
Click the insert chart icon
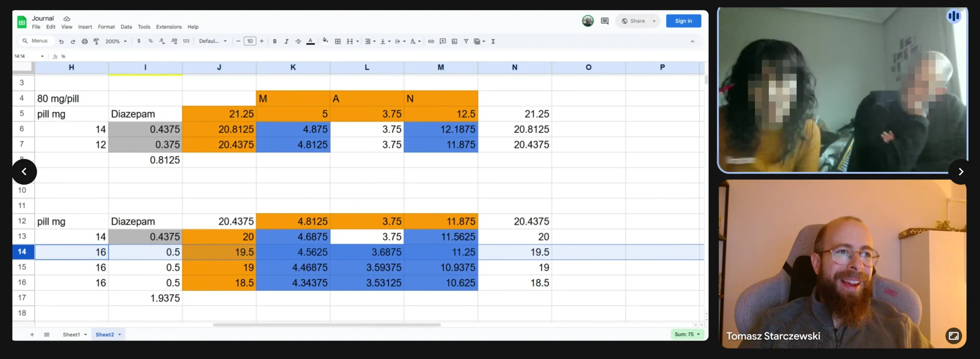point(454,41)
